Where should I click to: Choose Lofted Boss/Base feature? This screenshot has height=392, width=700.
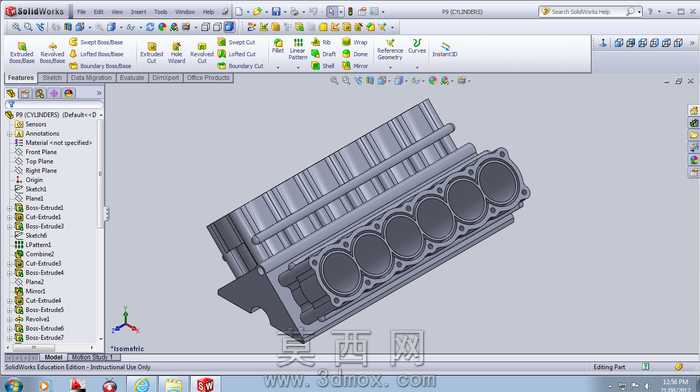click(x=96, y=54)
